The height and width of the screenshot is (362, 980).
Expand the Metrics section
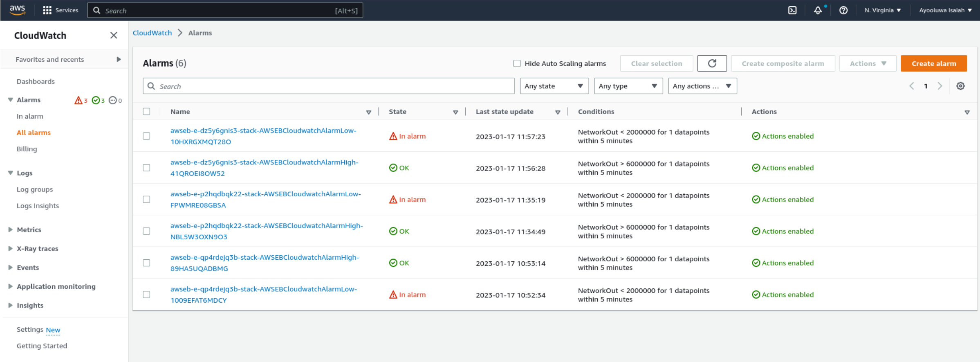[x=11, y=230]
